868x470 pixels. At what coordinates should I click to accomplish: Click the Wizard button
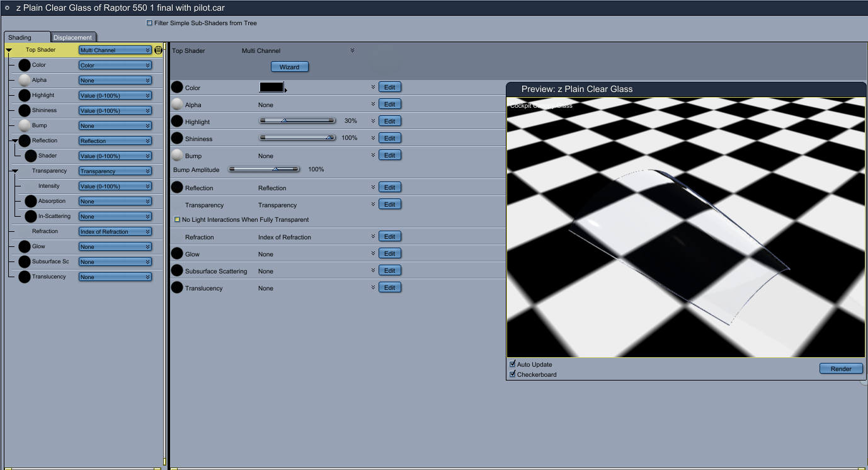[x=289, y=67]
